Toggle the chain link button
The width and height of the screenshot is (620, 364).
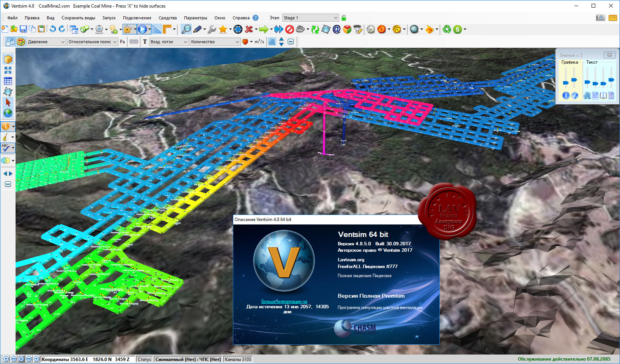pos(134,42)
